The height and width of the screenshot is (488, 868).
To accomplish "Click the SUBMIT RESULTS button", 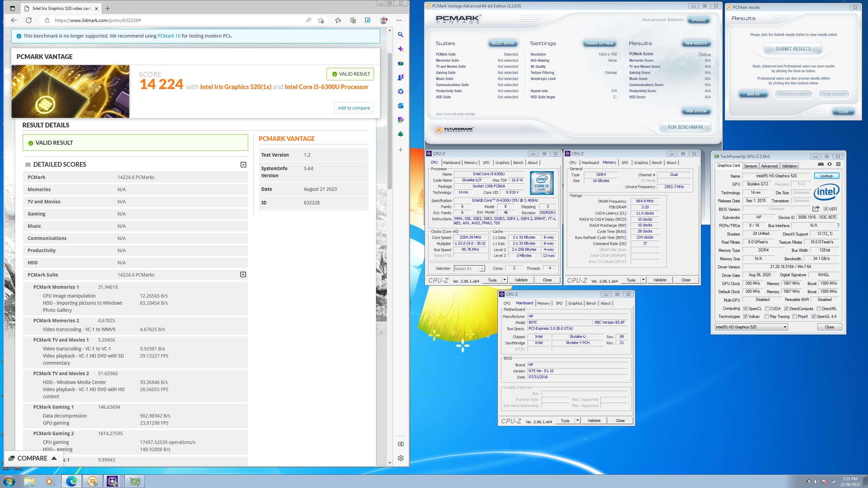I will [x=793, y=49].
